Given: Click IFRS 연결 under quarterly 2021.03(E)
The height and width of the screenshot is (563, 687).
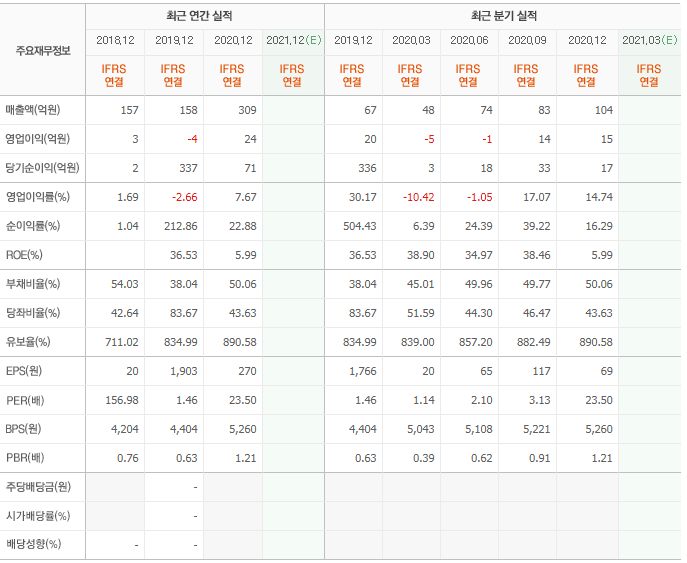Looking at the screenshot, I should 649,75.
